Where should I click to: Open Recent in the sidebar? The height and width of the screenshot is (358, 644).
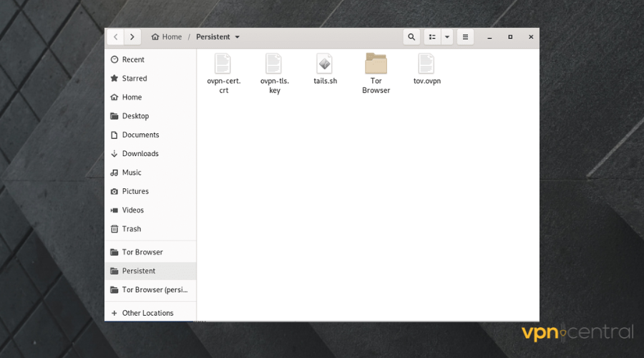133,60
